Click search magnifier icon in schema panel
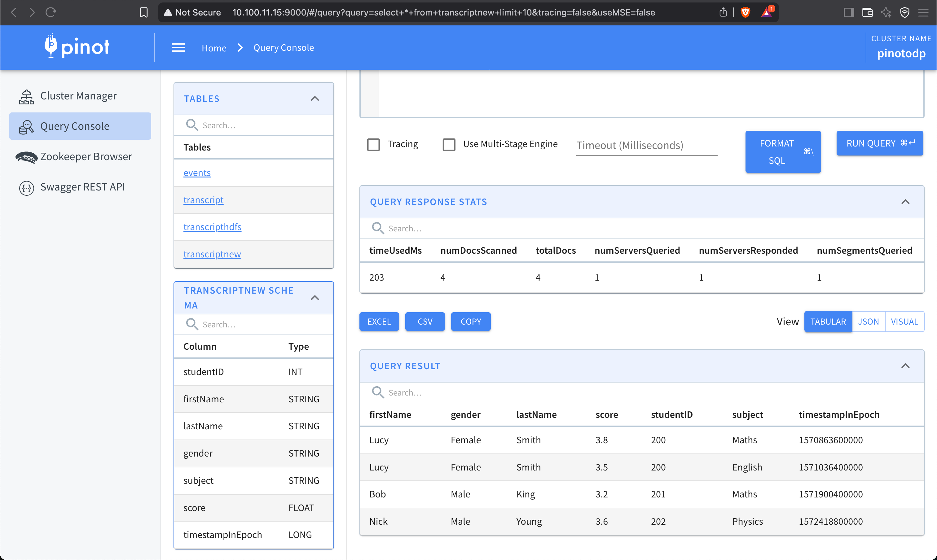 tap(192, 324)
